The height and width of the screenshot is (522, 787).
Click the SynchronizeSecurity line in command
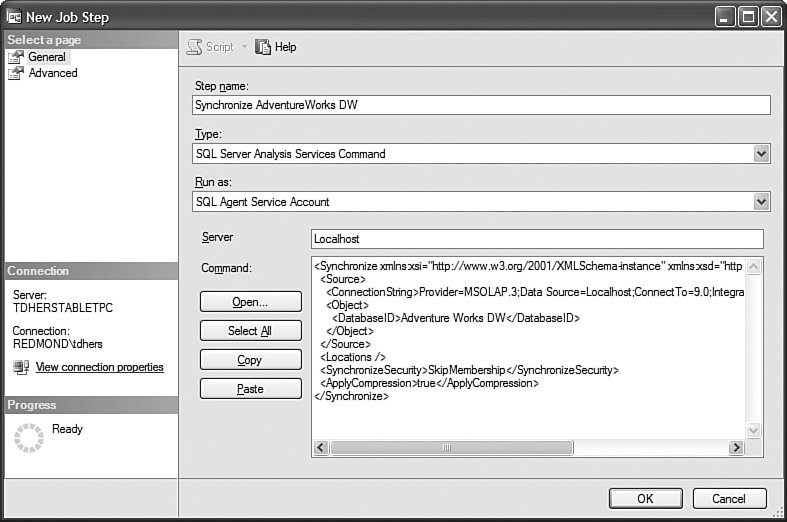tap(469, 370)
